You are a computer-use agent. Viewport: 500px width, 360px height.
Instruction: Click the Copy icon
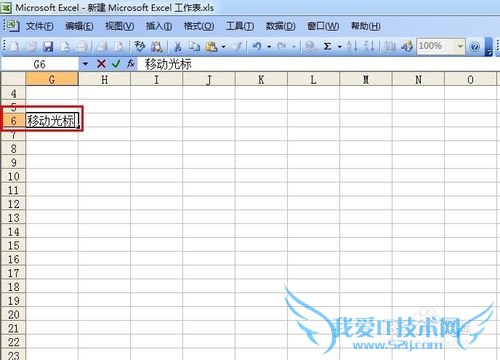194,46
